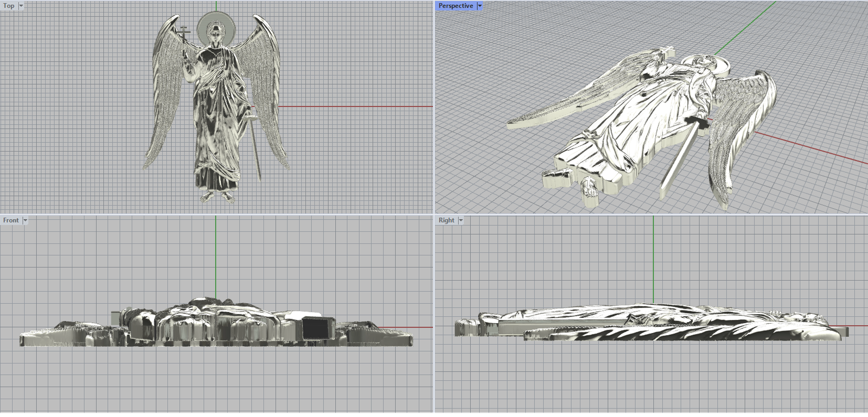Image resolution: width=868 pixels, height=417 pixels.
Task: Click the Top viewport title label
Action: 9,6
